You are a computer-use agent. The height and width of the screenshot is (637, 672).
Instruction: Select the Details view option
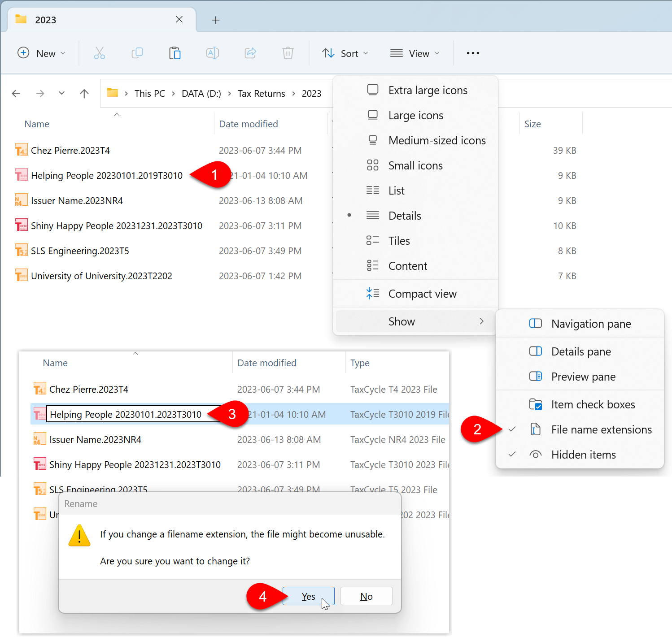[415, 216]
